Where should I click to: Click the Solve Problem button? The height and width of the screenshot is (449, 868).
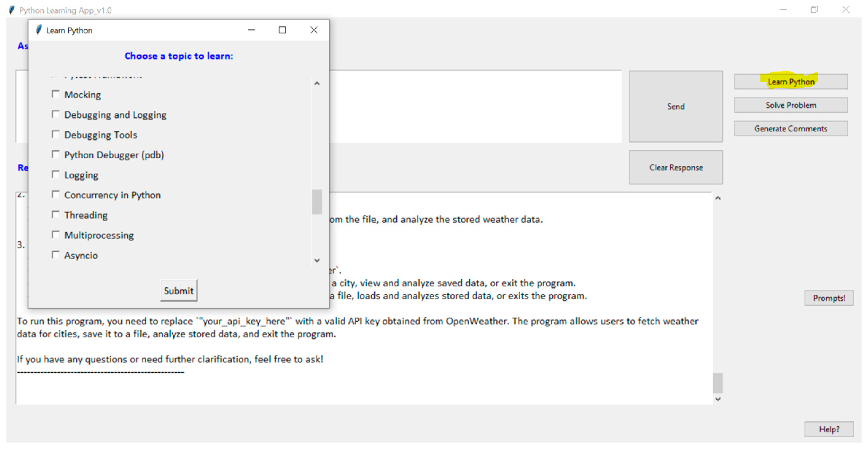791,105
